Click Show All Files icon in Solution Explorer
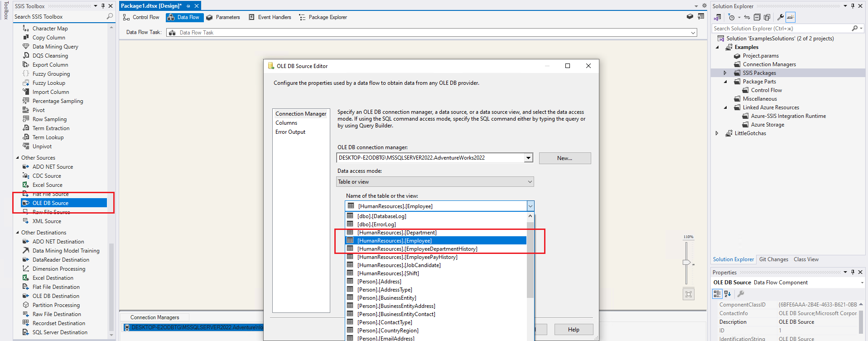 coord(767,17)
